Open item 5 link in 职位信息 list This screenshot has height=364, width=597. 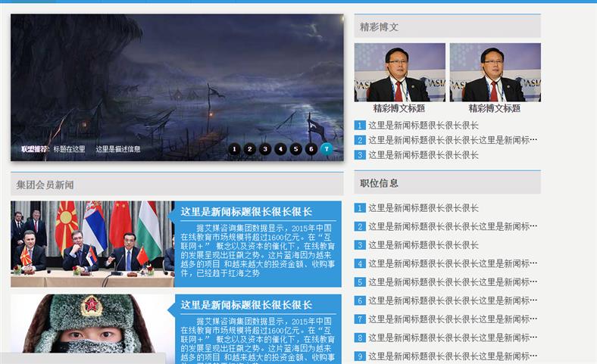point(452,282)
